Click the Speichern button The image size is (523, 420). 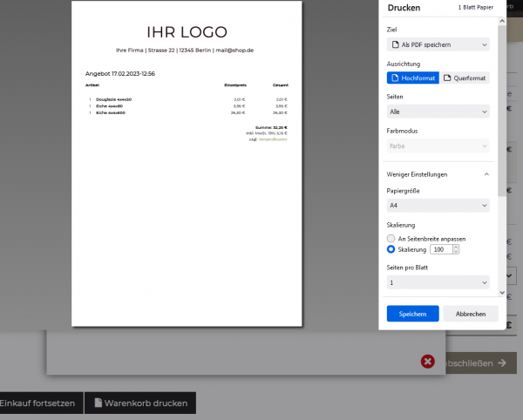[412, 314]
